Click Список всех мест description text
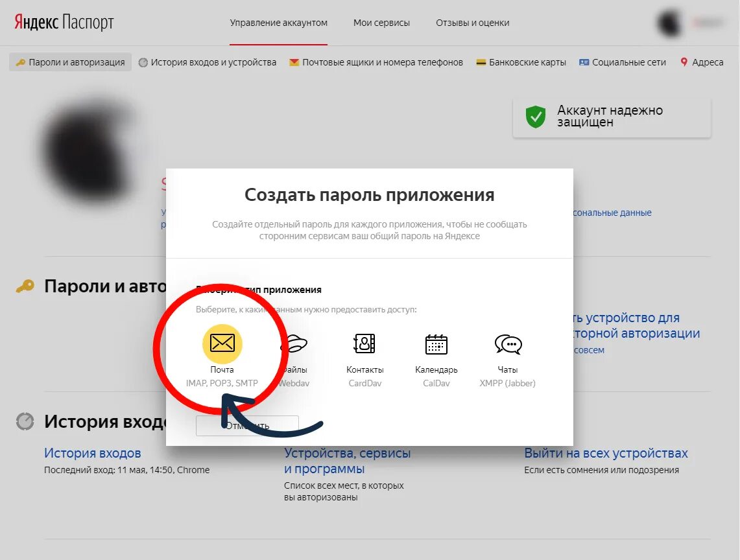This screenshot has width=740, height=560. [x=344, y=491]
